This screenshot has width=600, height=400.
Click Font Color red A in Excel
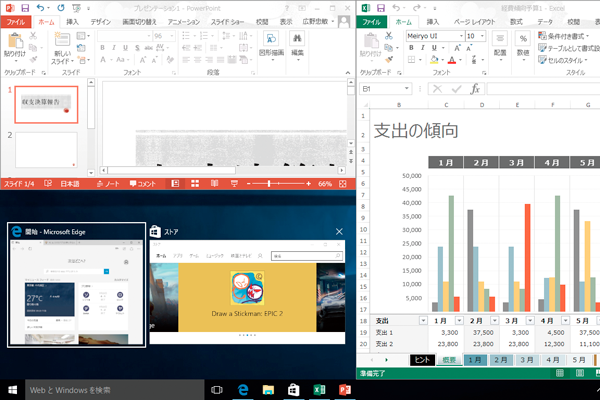tap(452, 60)
